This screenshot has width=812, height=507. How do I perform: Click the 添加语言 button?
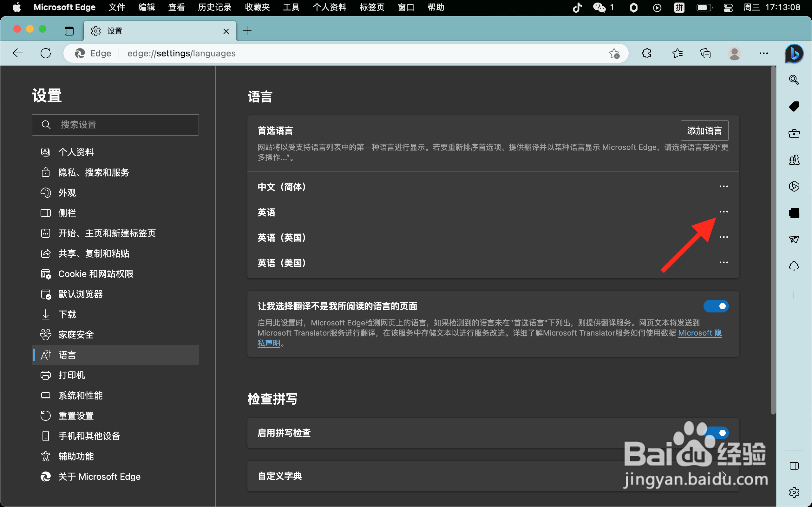[x=704, y=131]
